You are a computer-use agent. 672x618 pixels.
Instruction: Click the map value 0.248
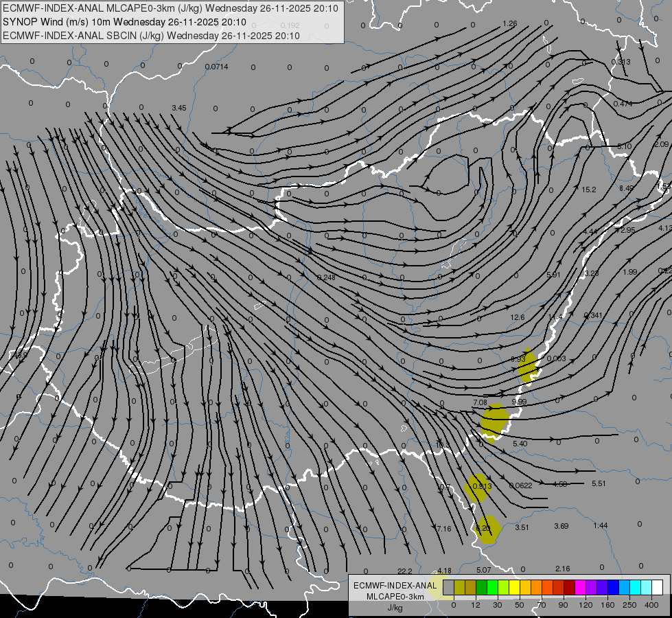pyautogui.click(x=326, y=277)
